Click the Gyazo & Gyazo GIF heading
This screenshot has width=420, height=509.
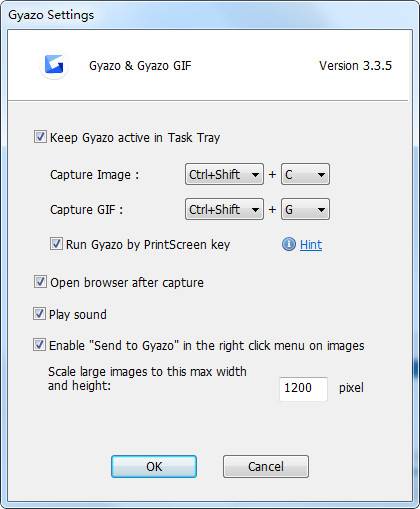[140, 66]
